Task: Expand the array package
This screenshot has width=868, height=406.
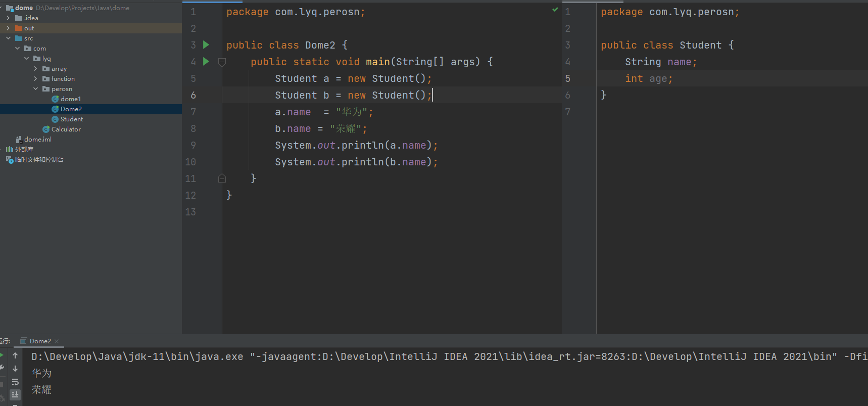Action: tap(35, 69)
